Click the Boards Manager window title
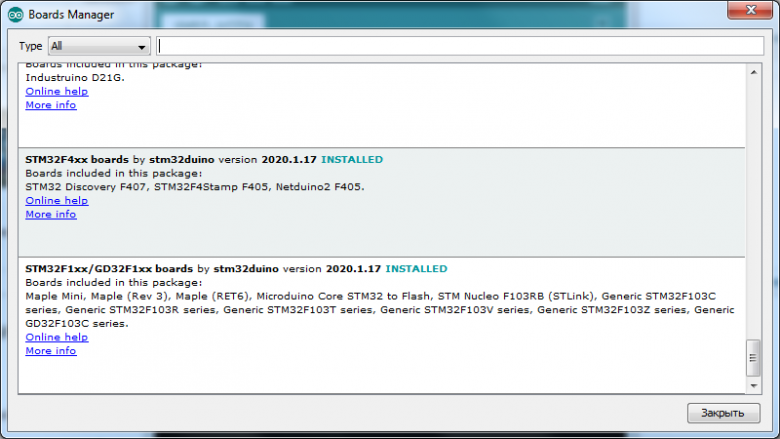 tap(71, 15)
